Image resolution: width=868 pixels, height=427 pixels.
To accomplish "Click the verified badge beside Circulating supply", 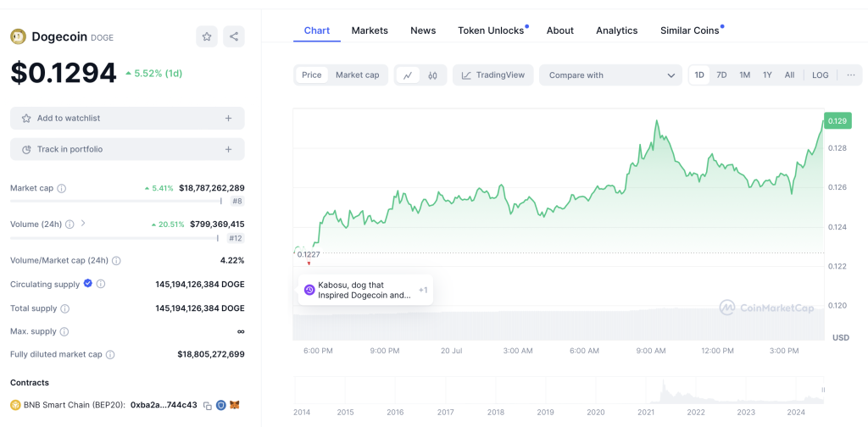I will [87, 283].
